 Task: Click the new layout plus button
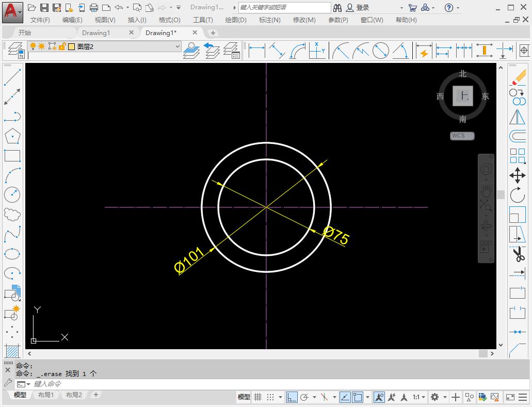(96, 395)
